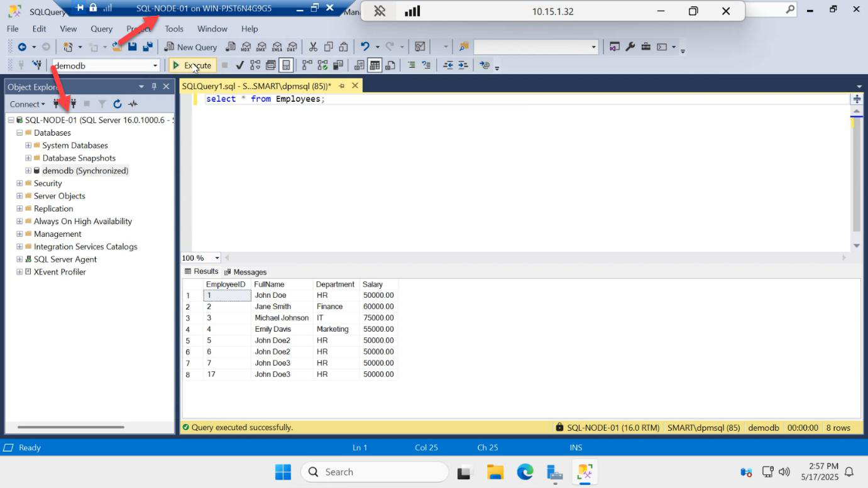Click the Copy icon
The height and width of the screenshot is (488, 868).
click(x=328, y=47)
